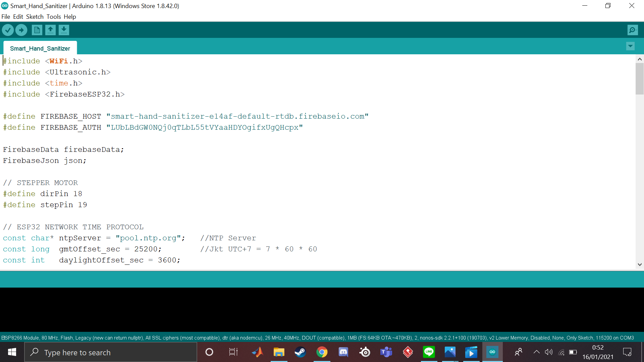Create a new sketch with New icon
The width and height of the screenshot is (644, 362).
[x=37, y=30]
